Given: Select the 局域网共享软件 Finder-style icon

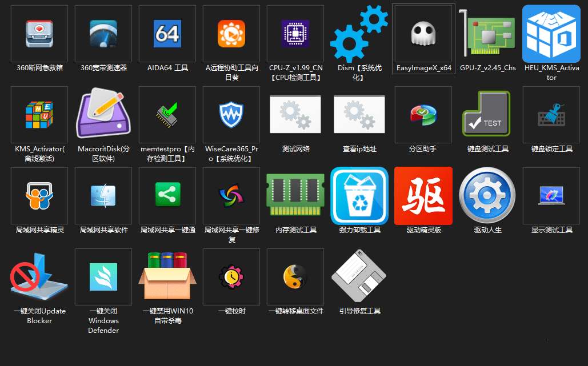Looking at the screenshot, I should (x=103, y=195).
